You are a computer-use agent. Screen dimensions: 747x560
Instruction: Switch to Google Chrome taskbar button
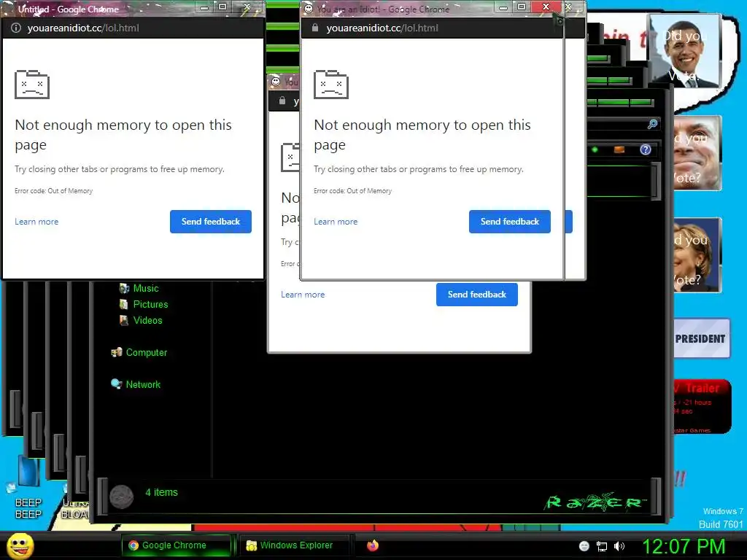[175, 545]
